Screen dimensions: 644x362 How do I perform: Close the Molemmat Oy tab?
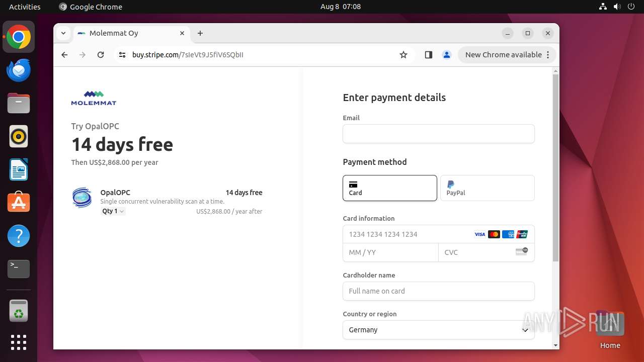click(x=182, y=33)
